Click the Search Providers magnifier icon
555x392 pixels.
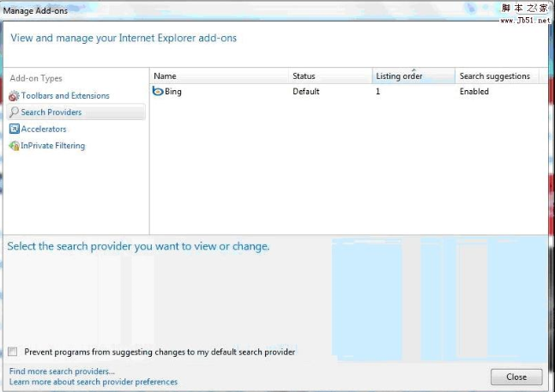[14, 112]
